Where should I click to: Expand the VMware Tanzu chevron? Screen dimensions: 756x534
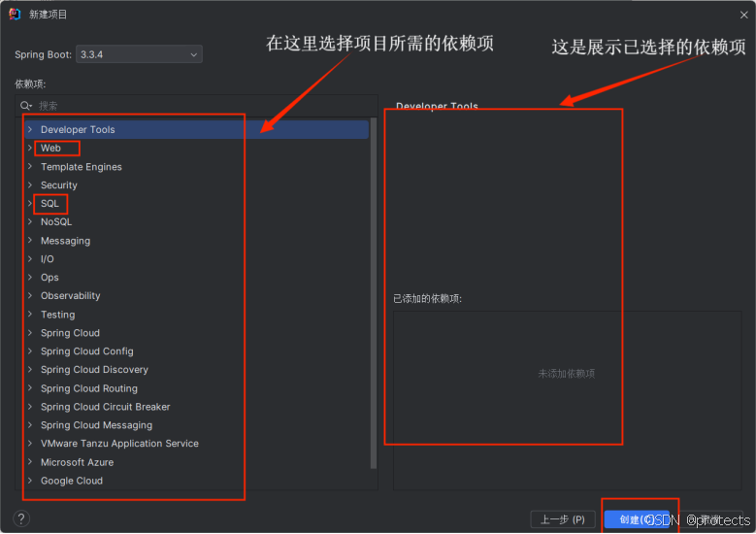pyautogui.click(x=30, y=443)
